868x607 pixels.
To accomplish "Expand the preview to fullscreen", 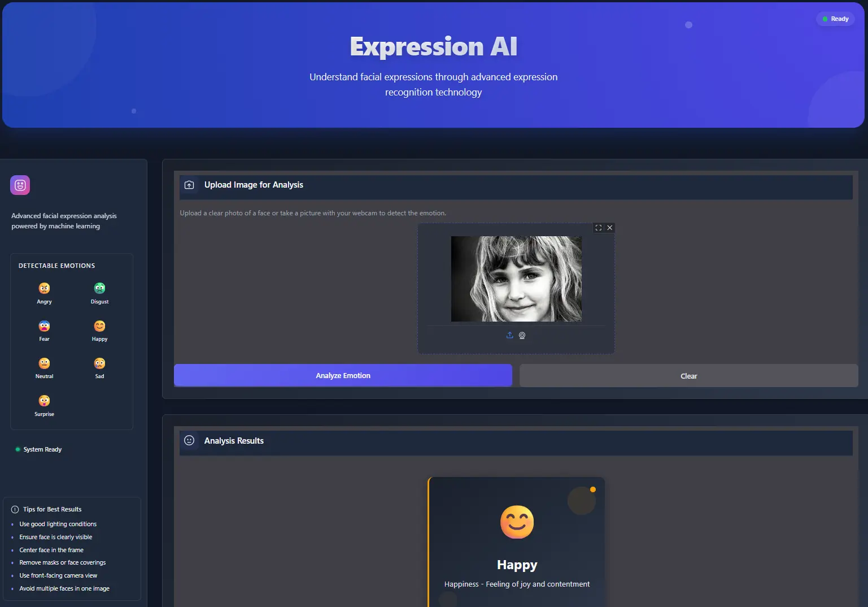I will 598,228.
